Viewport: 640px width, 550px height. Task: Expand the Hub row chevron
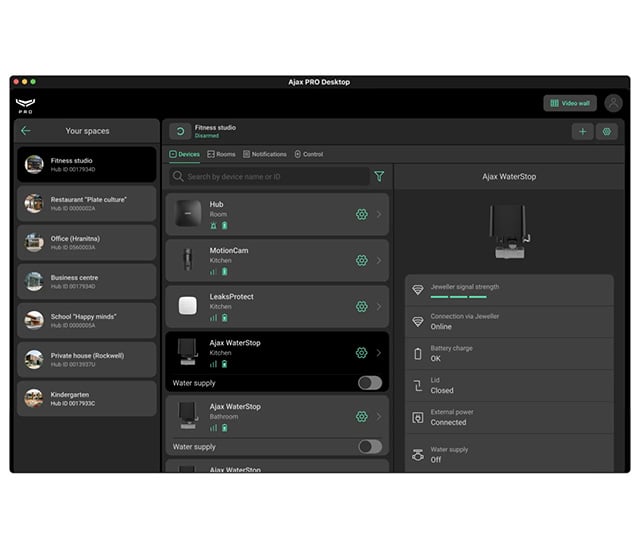pos(379,214)
